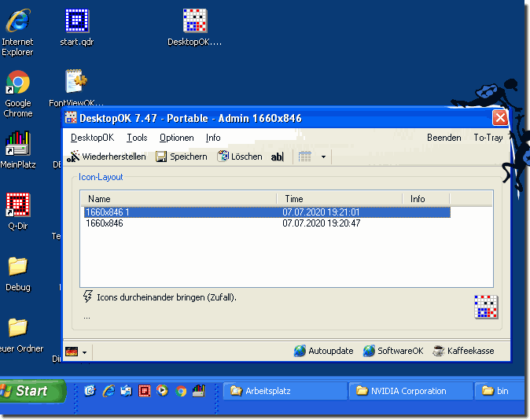Click the timestamp 07.07.2020 19:21:01
The height and width of the screenshot is (420, 530).
321,212
